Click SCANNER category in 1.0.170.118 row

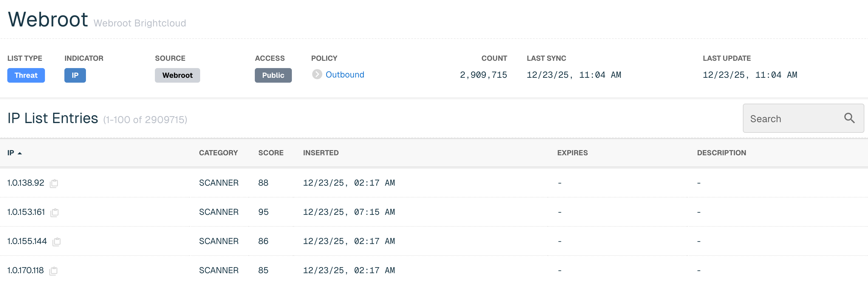click(219, 270)
